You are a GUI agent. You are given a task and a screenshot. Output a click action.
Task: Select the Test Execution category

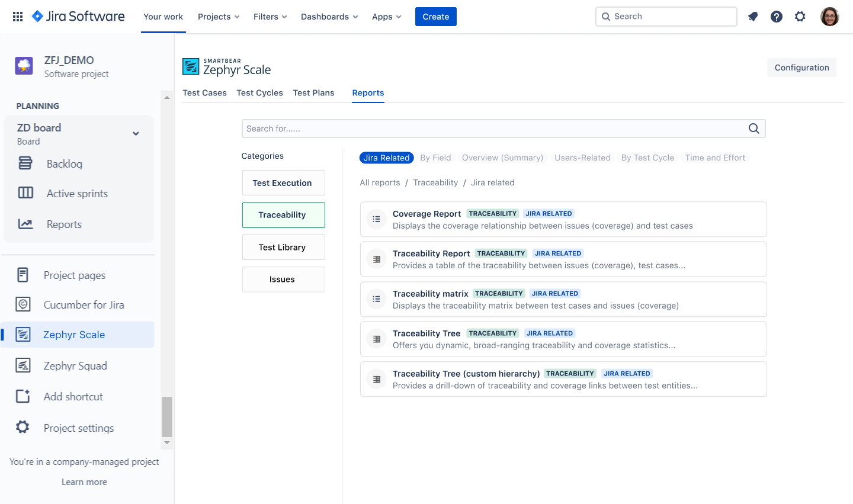pos(283,182)
